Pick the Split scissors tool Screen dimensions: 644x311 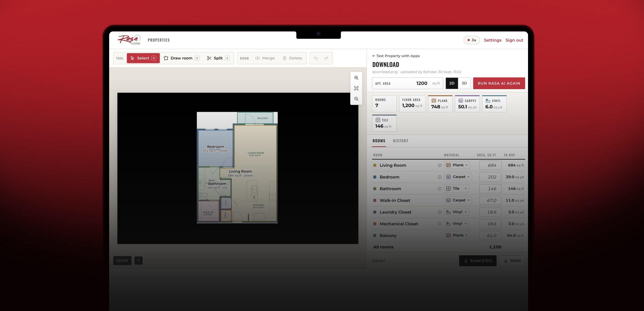[x=218, y=58]
